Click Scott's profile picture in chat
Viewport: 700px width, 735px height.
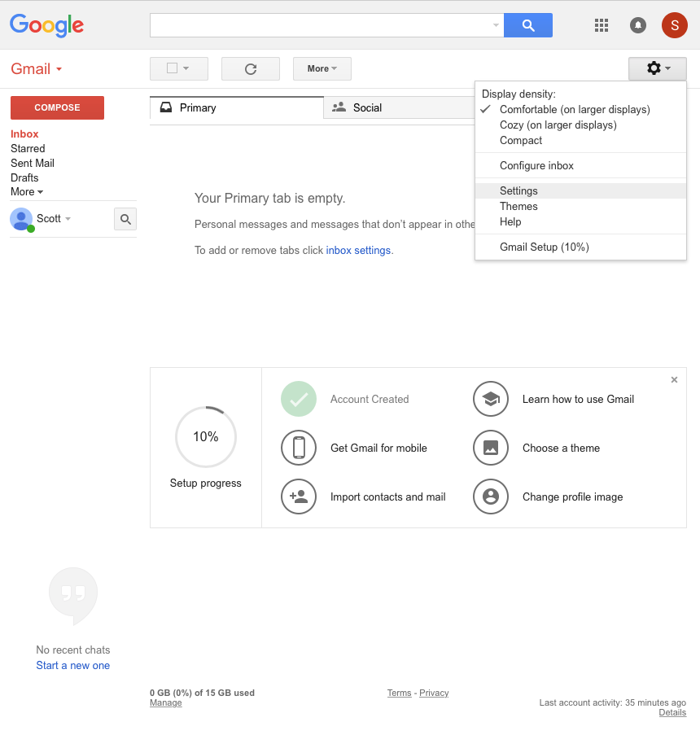[21, 219]
